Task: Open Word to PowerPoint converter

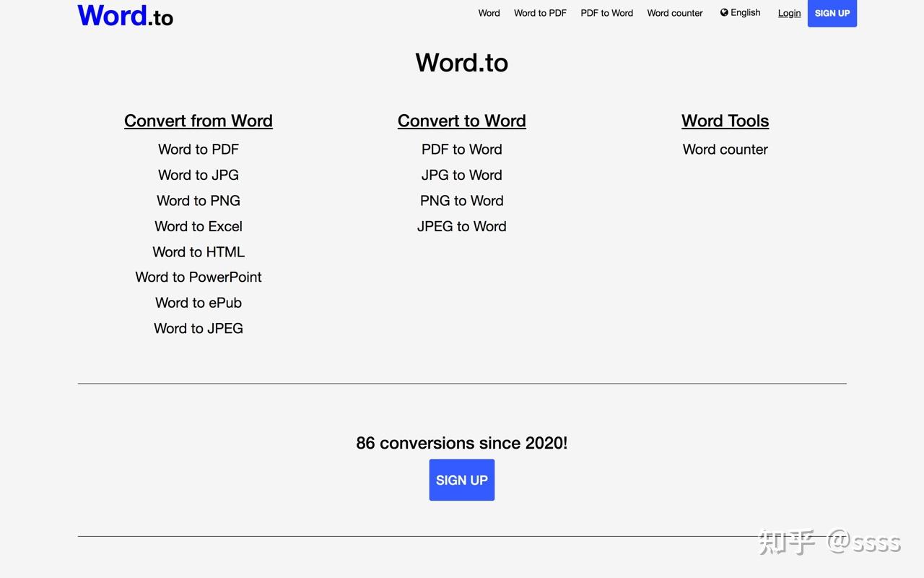Action: pos(199,277)
